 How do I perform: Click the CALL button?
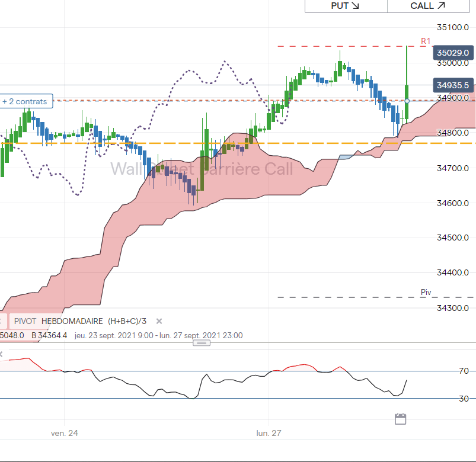pyautogui.click(x=429, y=6)
